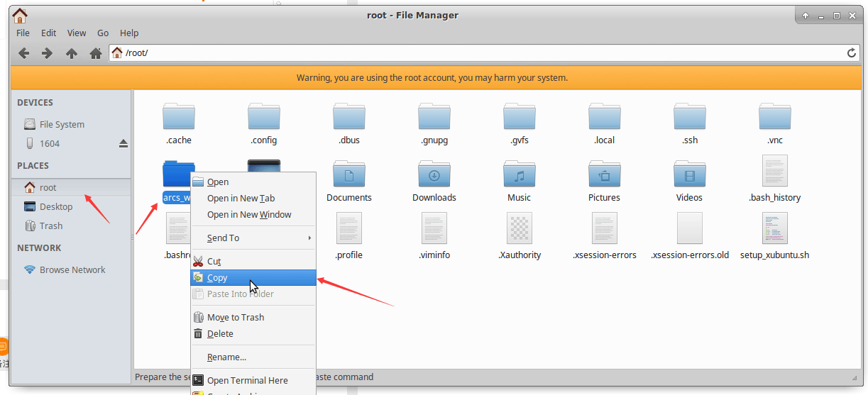
Task: Open the Downloads folder icon
Action: coord(434,174)
